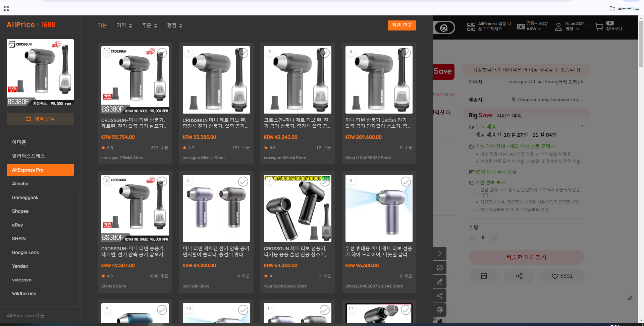This screenshot has width=644, height=326.
Task: Switch to 알리익스프레스 source
Action: (x=40, y=156)
